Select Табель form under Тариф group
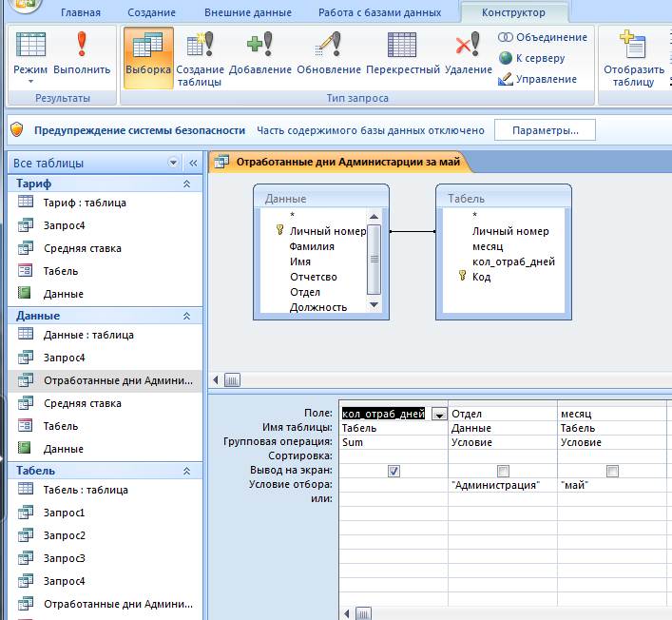The height and width of the screenshot is (620, 672). [105, 271]
